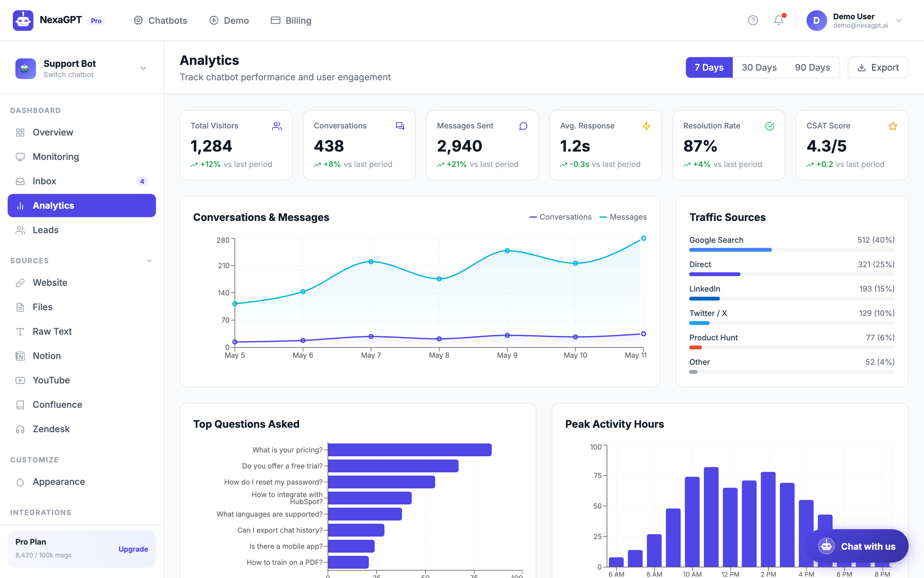Screen dimensions: 924x578
Task: Click the Upgrade link in Pro Plan
Action: click(x=133, y=549)
